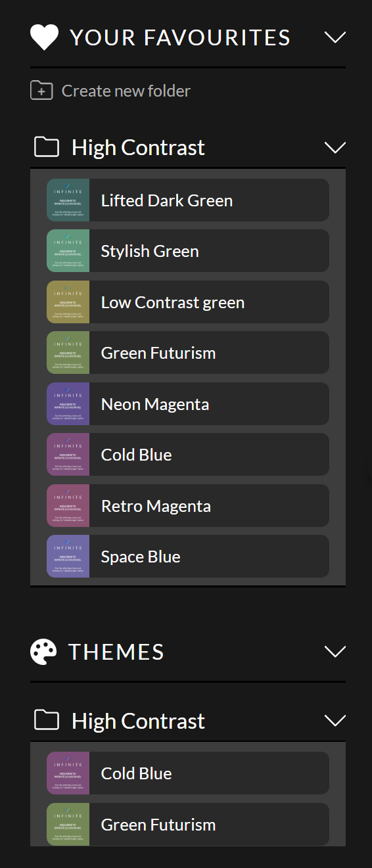Click the Low Contrast green thumbnail
The image size is (372, 868).
[68, 302]
